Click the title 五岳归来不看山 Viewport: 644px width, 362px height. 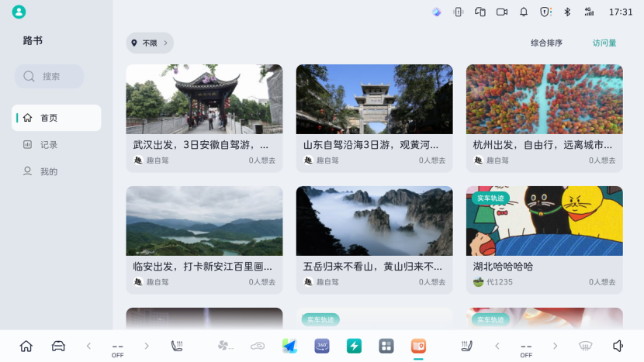[x=372, y=267]
